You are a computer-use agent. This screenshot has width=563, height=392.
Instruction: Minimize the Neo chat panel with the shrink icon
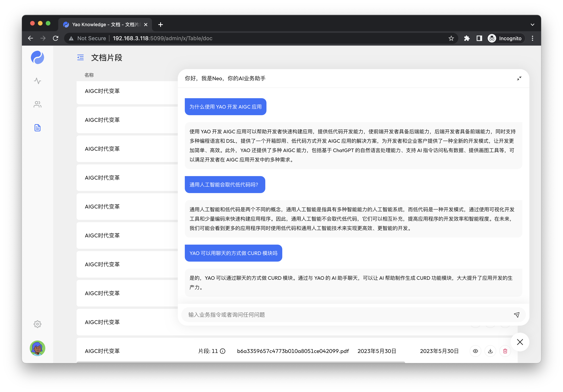519,78
